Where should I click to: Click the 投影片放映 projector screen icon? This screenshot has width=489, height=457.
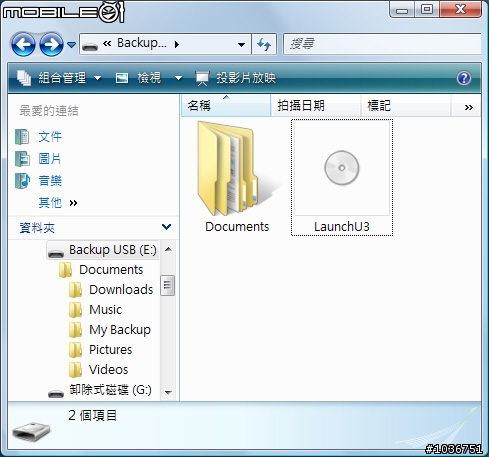coord(202,79)
